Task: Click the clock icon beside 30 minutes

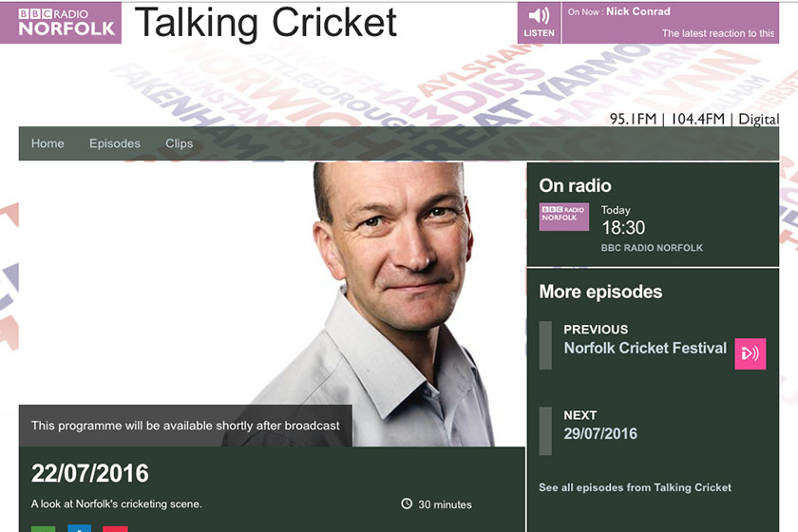Action: coord(407,503)
